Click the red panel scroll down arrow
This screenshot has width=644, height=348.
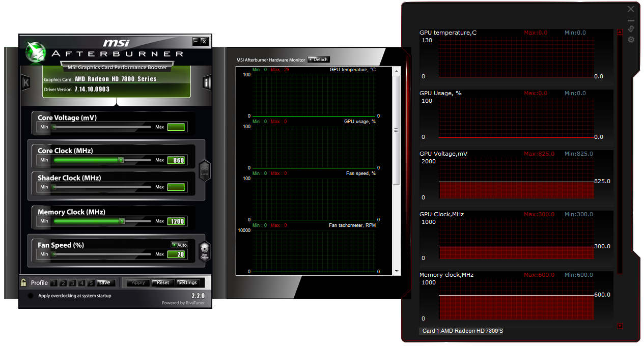tap(620, 326)
